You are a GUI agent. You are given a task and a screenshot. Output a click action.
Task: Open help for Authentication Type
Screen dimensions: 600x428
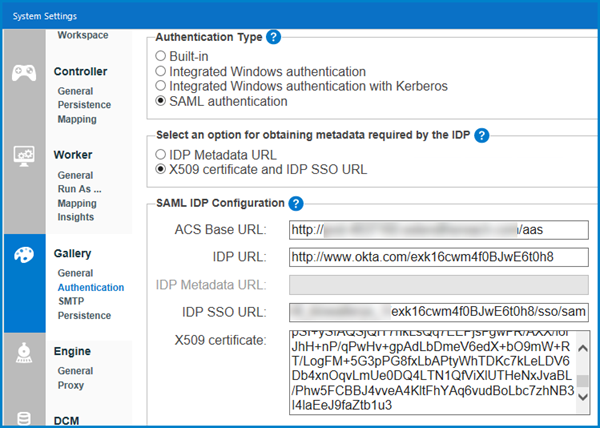coord(273,37)
